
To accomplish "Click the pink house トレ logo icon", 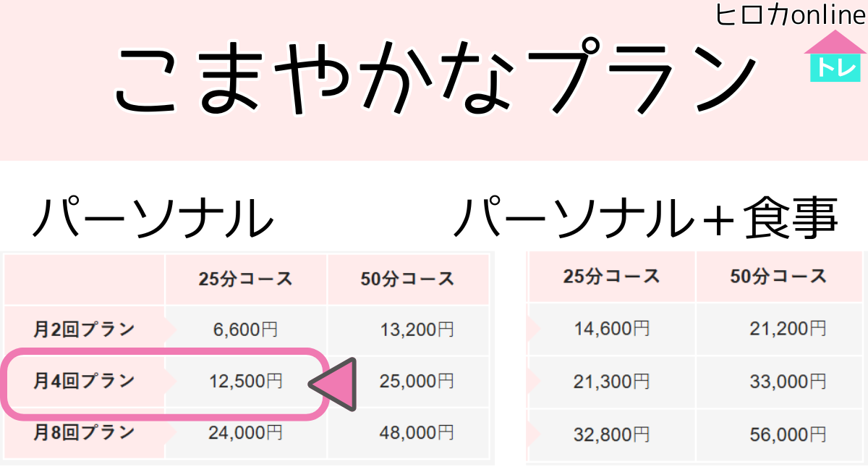I will point(835,56).
